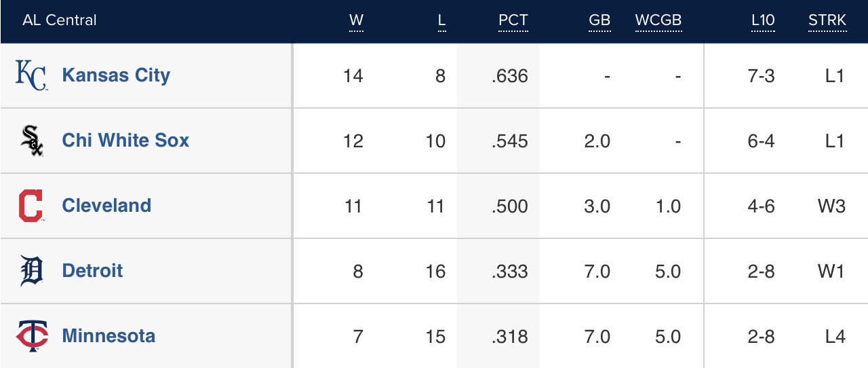The width and height of the screenshot is (868, 368).
Task: Select the PCT column header
Action: click(513, 21)
